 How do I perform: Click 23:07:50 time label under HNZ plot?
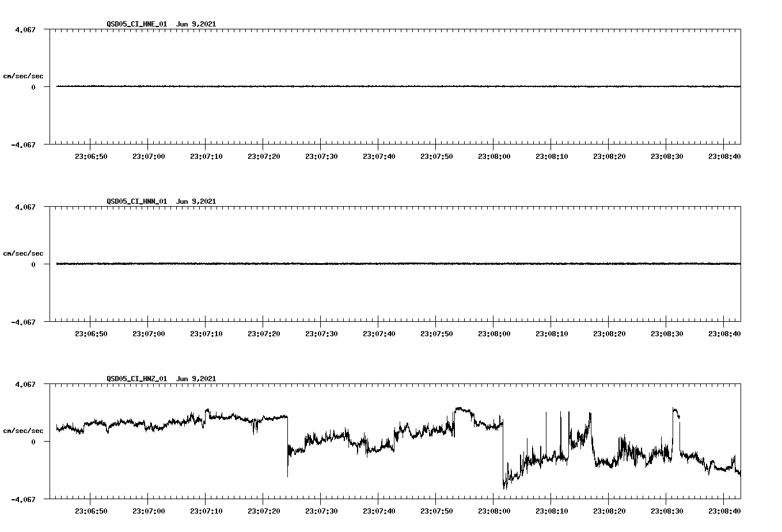point(436,511)
